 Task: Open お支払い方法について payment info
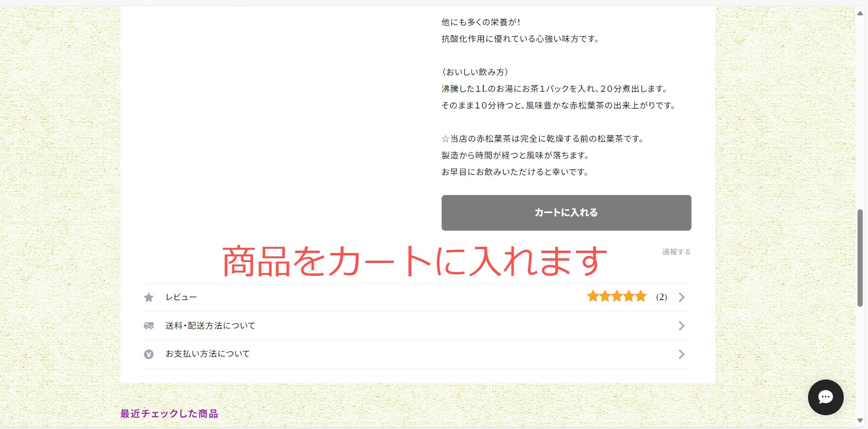coord(207,354)
